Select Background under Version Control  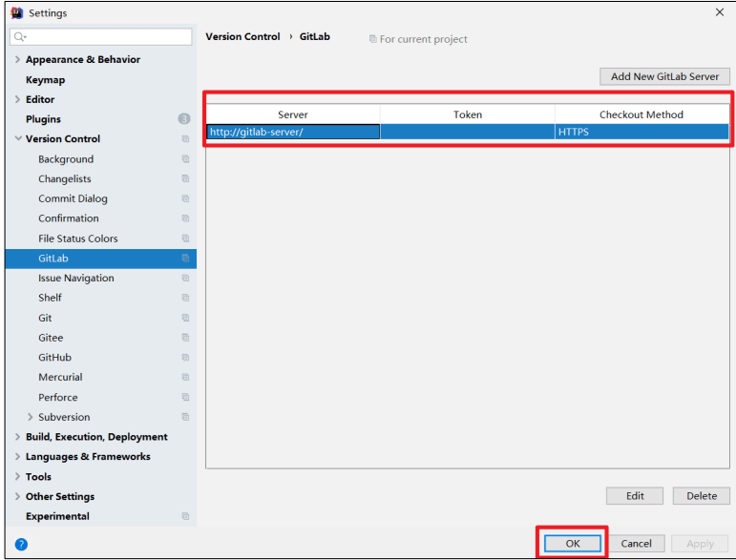66,159
